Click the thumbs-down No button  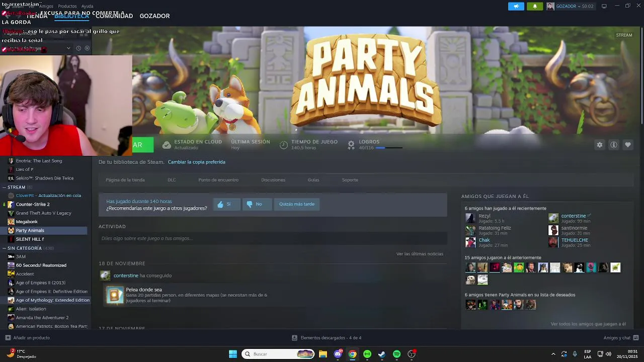click(257, 204)
